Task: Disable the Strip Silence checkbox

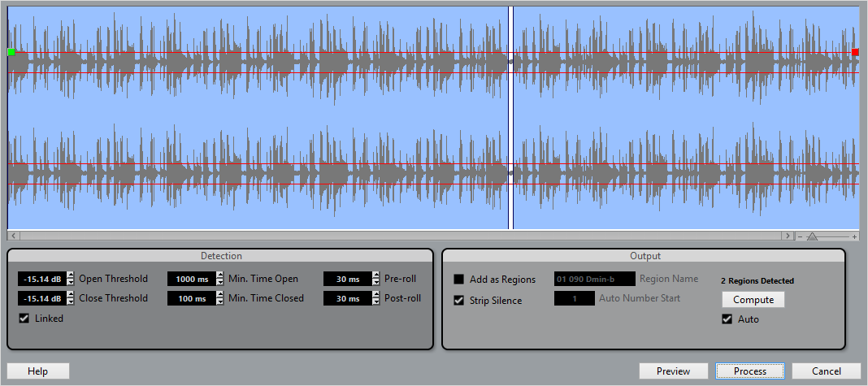Action: [x=459, y=301]
